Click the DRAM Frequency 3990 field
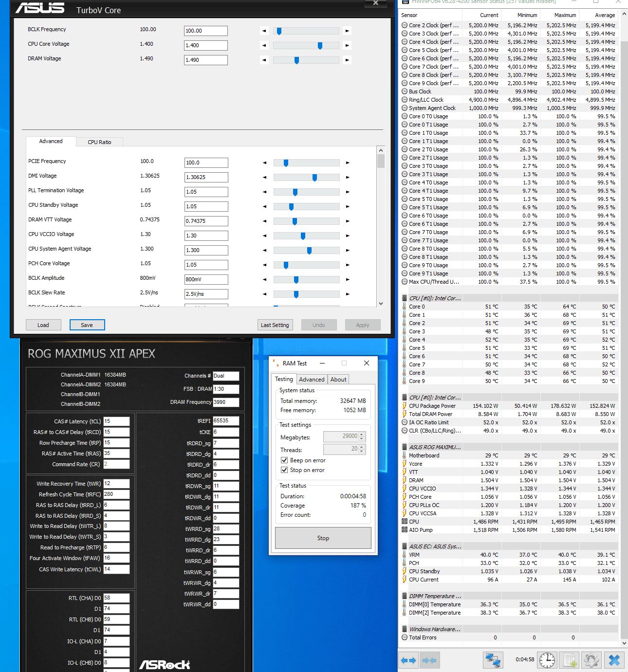Screen dimensions: 628x672 coord(226,402)
